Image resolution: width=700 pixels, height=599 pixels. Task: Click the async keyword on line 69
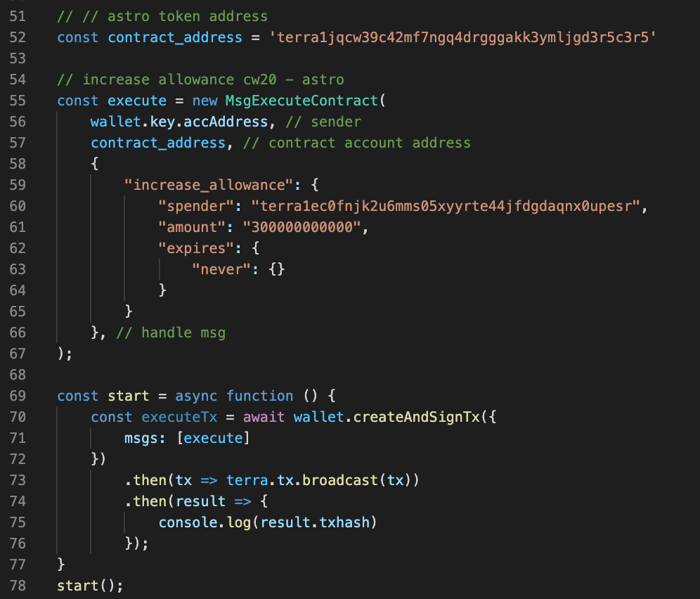point(196,396)
